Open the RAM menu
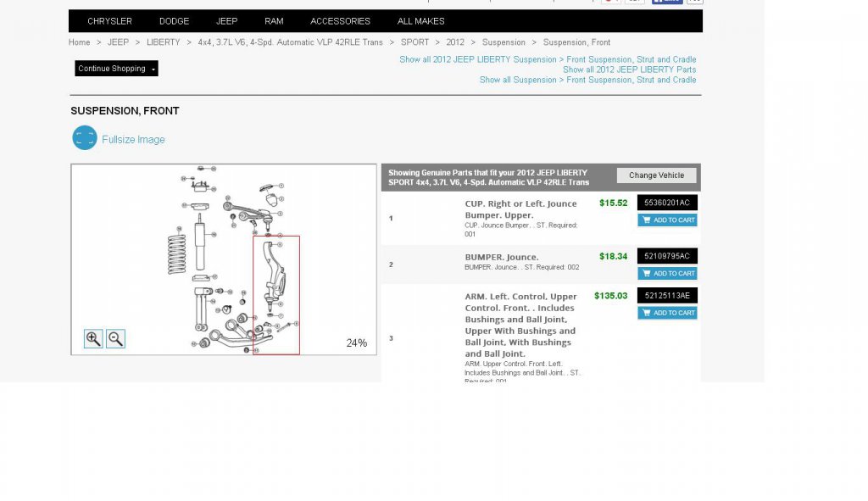Image resolution: width=868 pixels, height=501 pixels. coord(274,21)
